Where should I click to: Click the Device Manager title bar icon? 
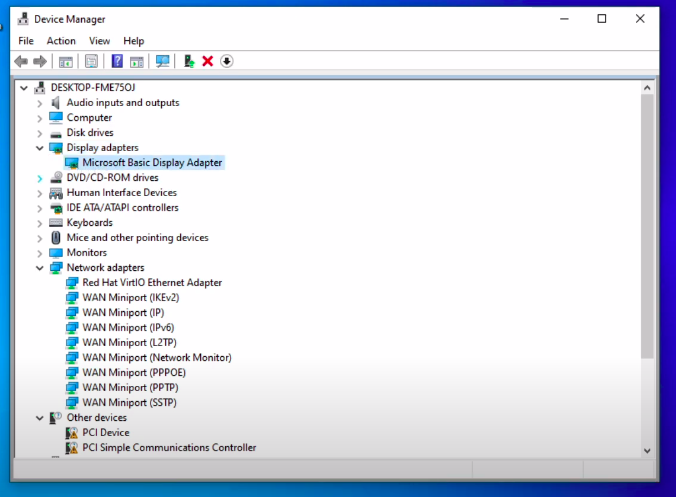pyautogui.click(x=23, y=19)
